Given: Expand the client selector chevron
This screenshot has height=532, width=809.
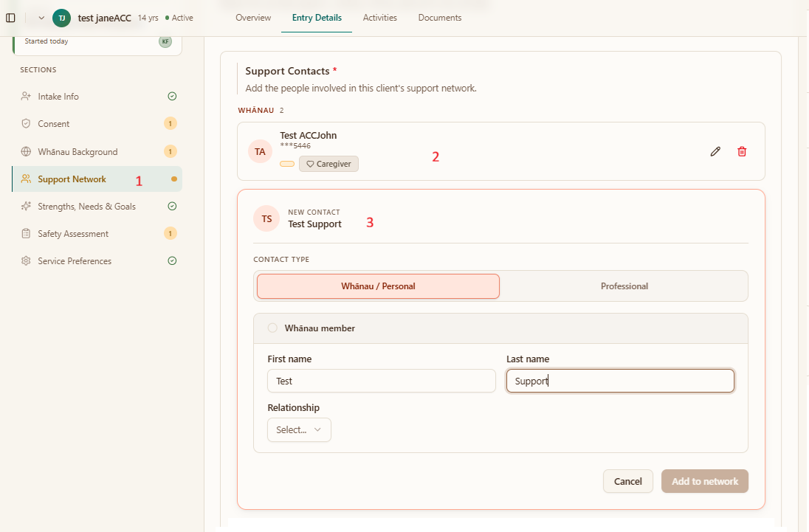Looking at the screenshot, I should [x=41, y=18].
